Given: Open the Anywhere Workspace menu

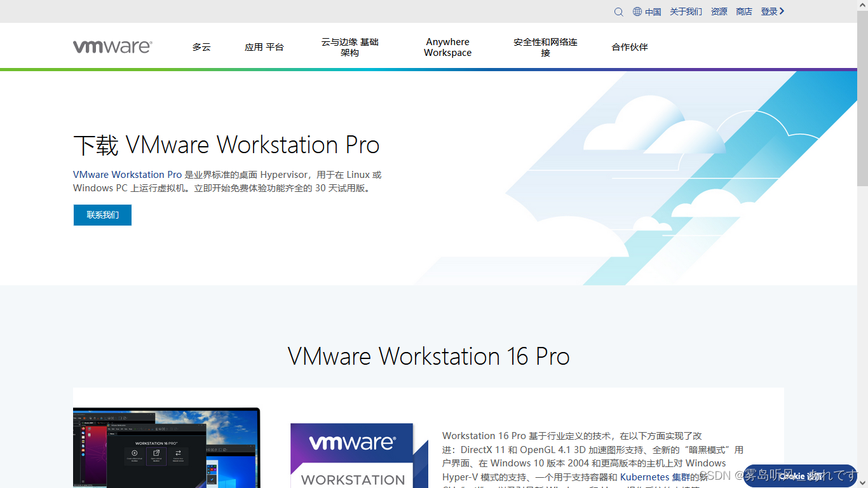Looking at the screenshot, I should pos(448,47).
